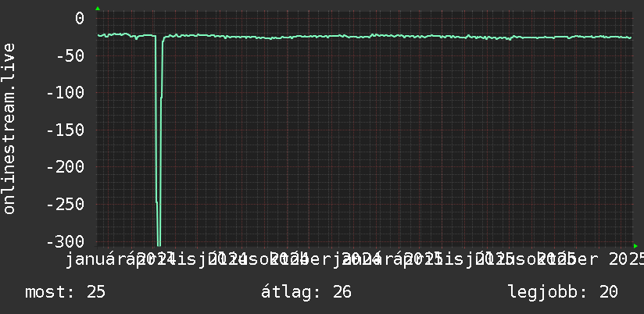644x314 pixels.
Task: Click the last data point of the green line
Action: pyautogui.click(x=631, y=37)
